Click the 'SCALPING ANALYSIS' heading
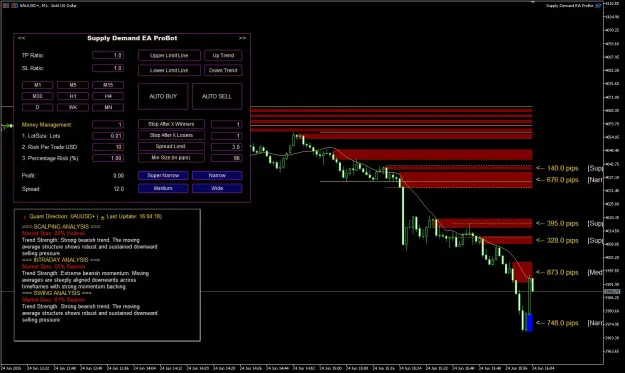Screen dimensions: 625x373 61,227
